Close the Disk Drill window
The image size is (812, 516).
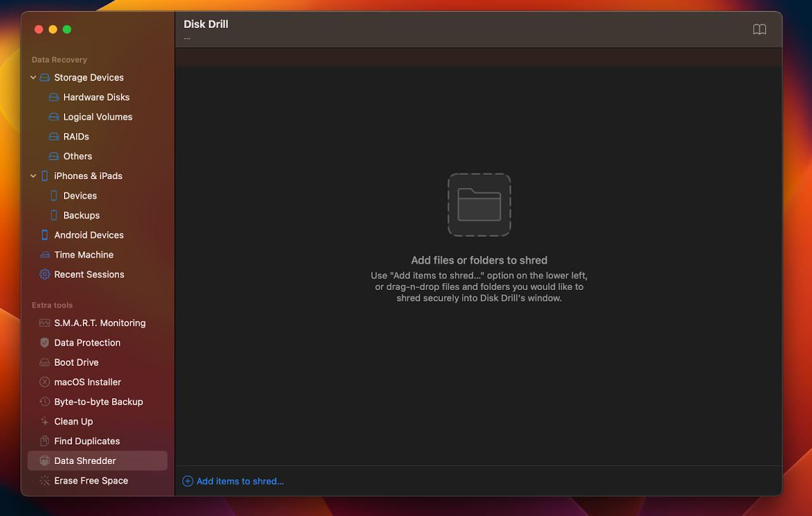coord(39,29)
